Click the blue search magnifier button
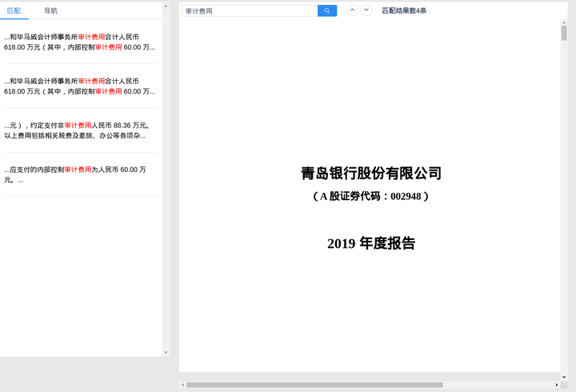The image size is (576, 392). [x=327, y=10]
